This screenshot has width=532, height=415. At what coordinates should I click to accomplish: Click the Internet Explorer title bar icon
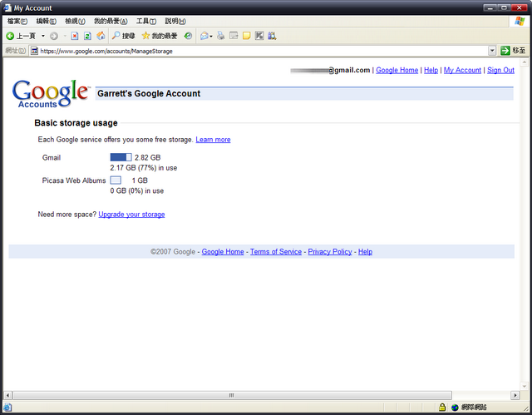(x=7, y=7)
